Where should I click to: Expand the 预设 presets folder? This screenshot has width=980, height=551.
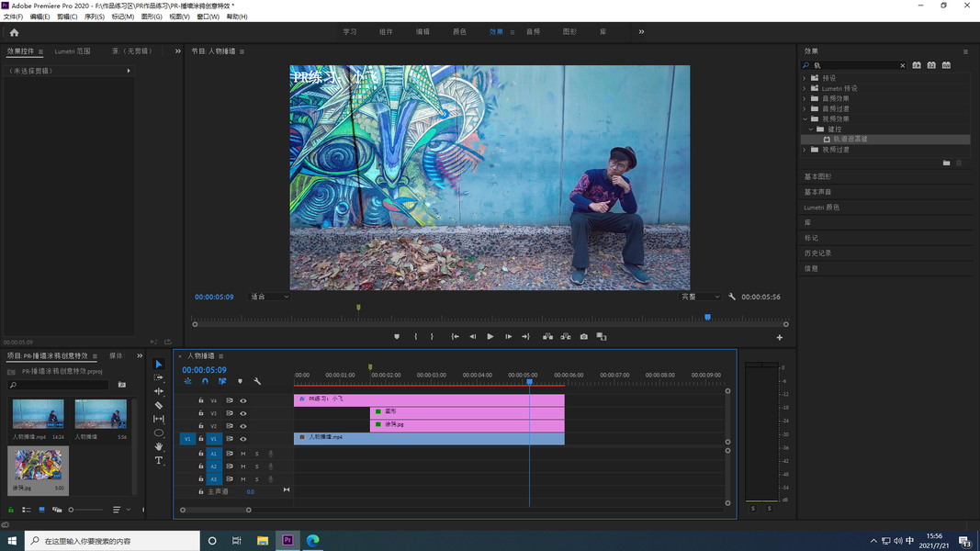coord(805,78)
